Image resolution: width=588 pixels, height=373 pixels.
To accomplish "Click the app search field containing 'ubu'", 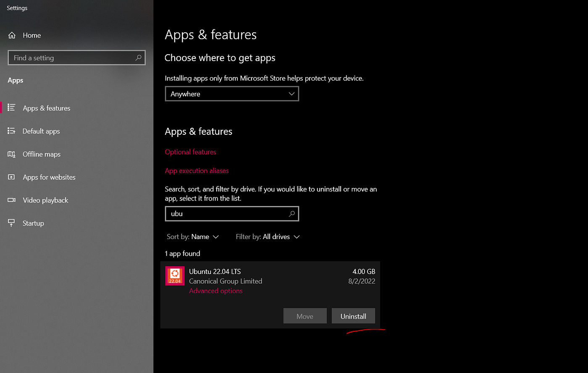I will tap(232, 213).
